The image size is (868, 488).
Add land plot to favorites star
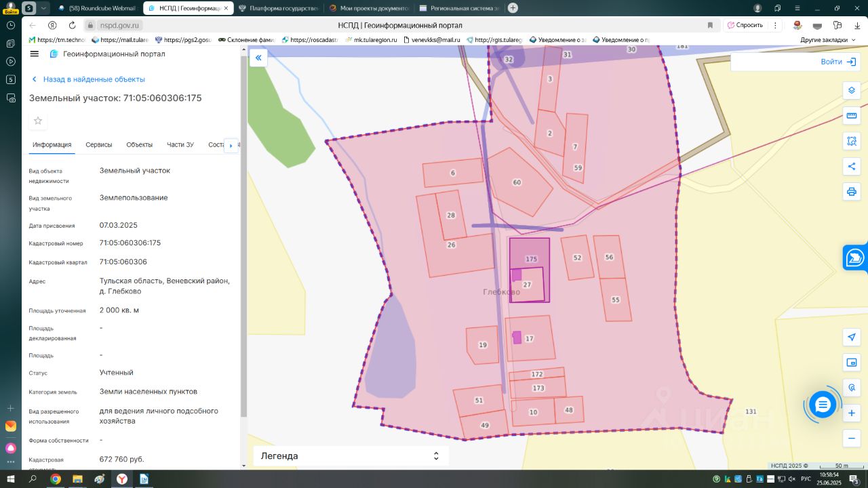[38, 121]
